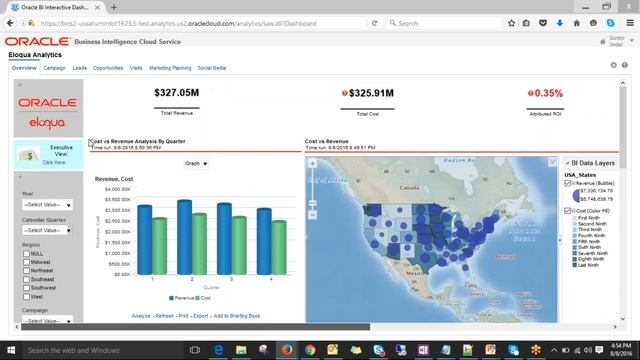Check the Southeast region checkbox

pos(27,280)
